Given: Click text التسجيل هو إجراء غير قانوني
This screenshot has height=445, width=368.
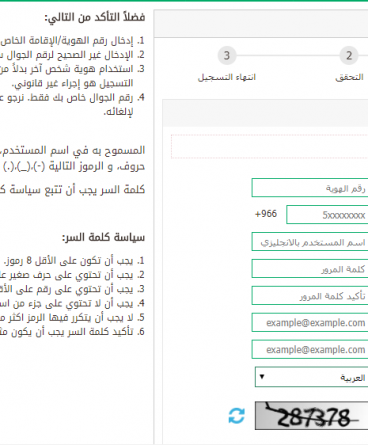Looking at the screenshot, I should pyautogui.click(x=72, y=83).
